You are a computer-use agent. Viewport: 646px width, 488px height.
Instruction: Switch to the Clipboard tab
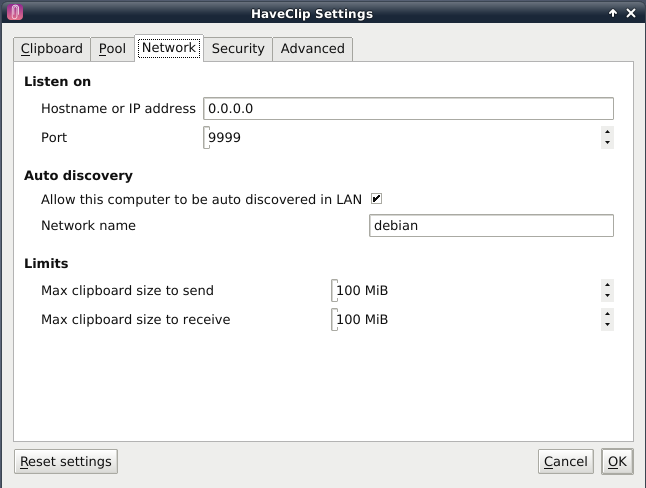pos(52,48)
